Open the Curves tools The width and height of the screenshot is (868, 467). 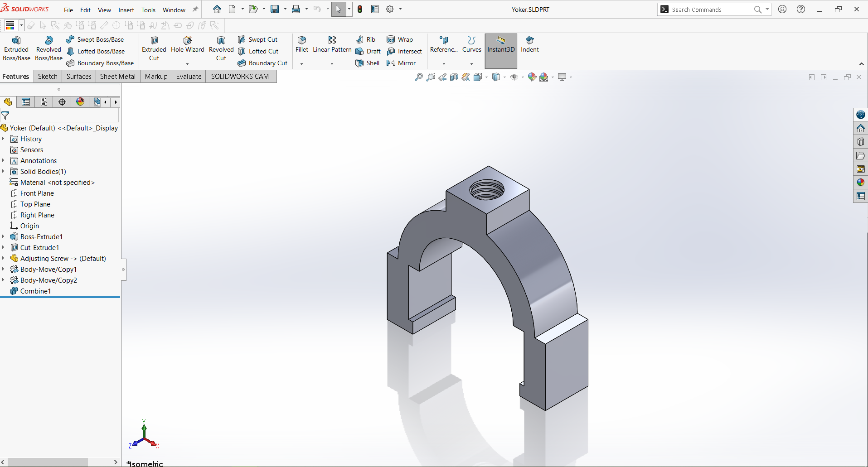coord(472,45)
